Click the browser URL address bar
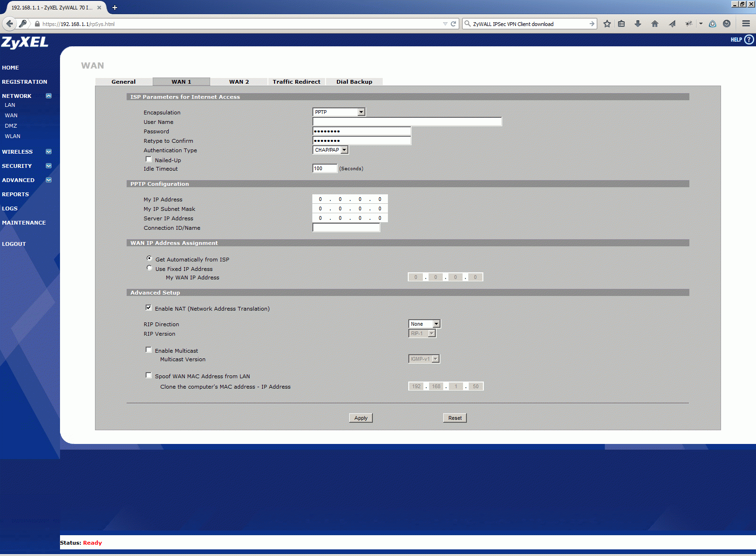This screenshot has height=556, width=756. pyautogui.click(x=241, y=24)
